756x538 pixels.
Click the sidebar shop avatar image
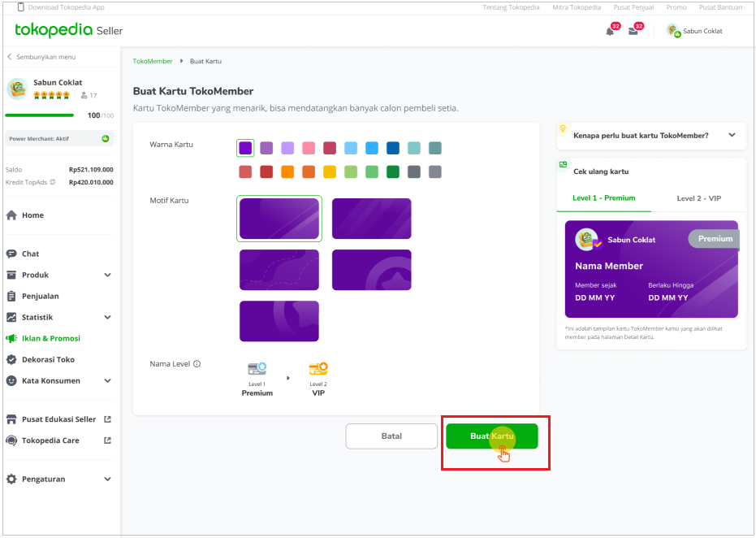[17, 89]
